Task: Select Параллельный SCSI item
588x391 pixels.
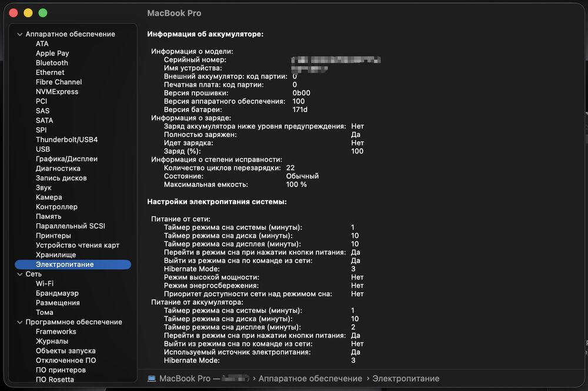Action: pyautogui.click(x=70, y=226)
